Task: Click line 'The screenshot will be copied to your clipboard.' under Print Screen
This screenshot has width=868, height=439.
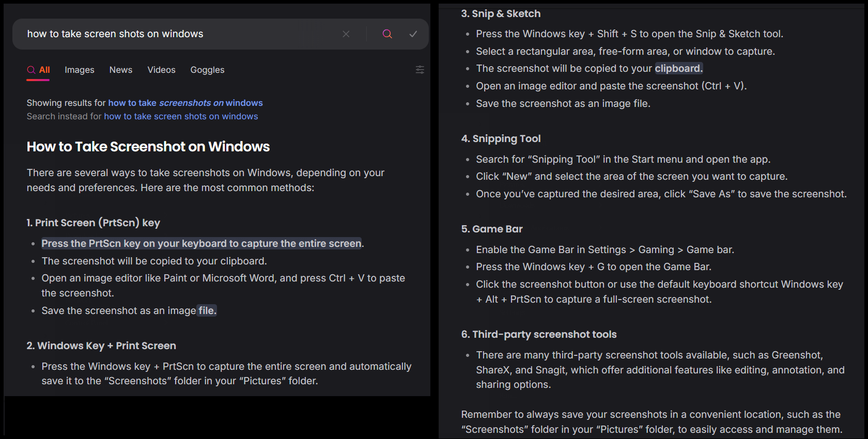Action: 154,261
